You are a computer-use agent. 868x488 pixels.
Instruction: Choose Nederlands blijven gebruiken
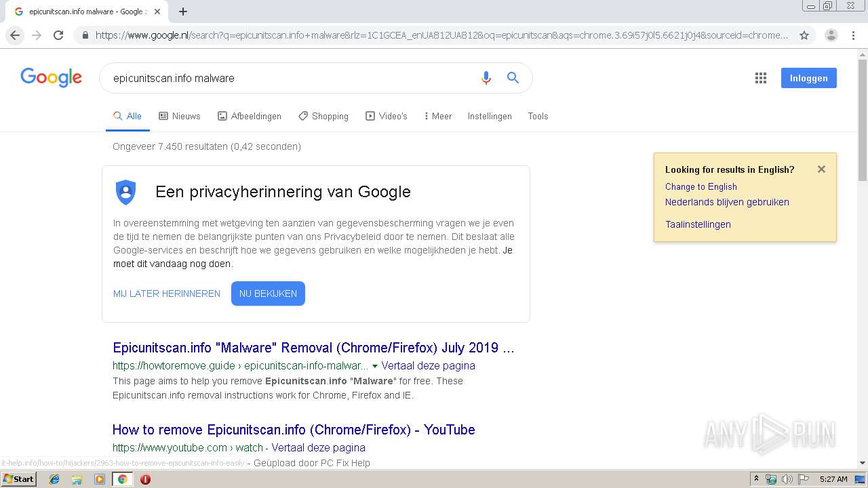pyautogui.click(x=727, y=202)
